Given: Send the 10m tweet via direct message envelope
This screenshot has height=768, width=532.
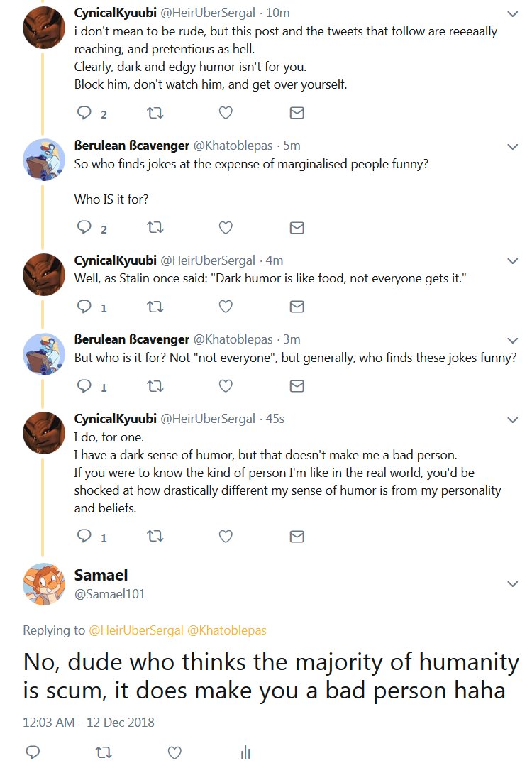Looking at the screenshot, I should tap(297, 113).
